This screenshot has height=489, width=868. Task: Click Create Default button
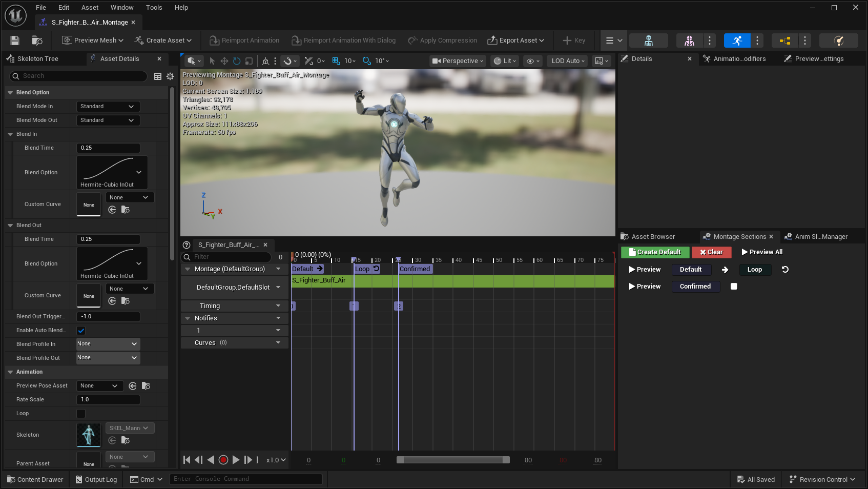coord(655,252)
